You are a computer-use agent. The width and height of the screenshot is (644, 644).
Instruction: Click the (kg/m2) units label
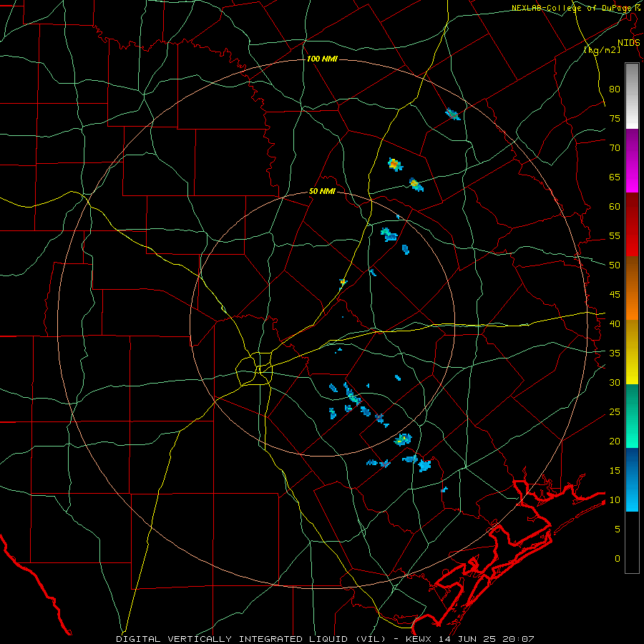click(602, 50)
